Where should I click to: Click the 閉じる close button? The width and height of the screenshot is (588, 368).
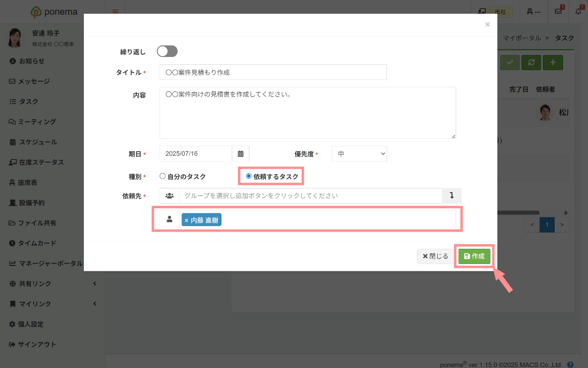tap(436, 256)
